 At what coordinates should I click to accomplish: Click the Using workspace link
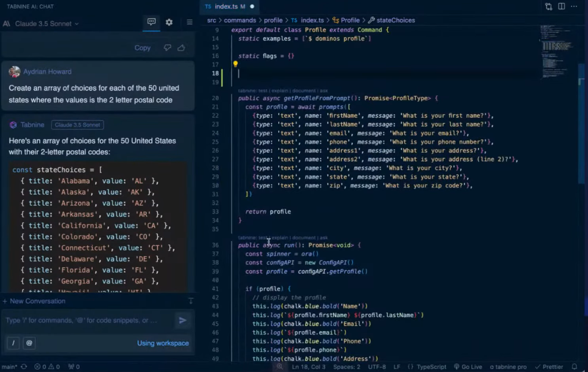[x=163, y=343]
